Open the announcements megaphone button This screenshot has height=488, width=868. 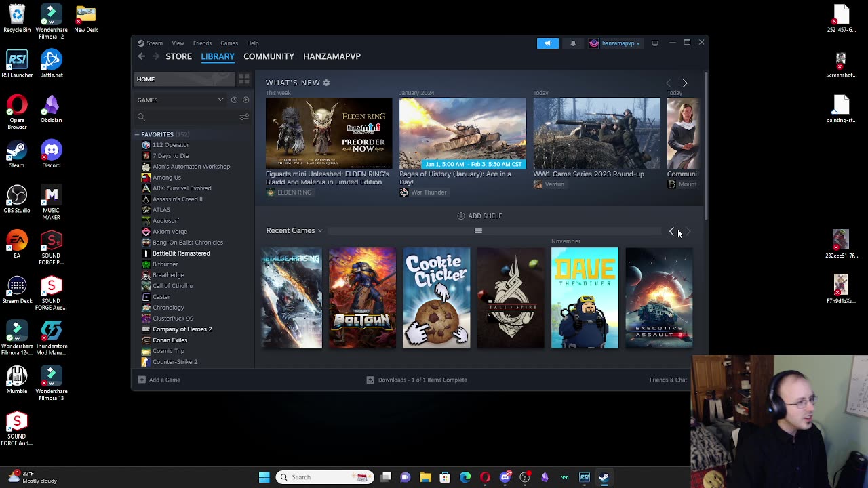click(x=548, y=43)
